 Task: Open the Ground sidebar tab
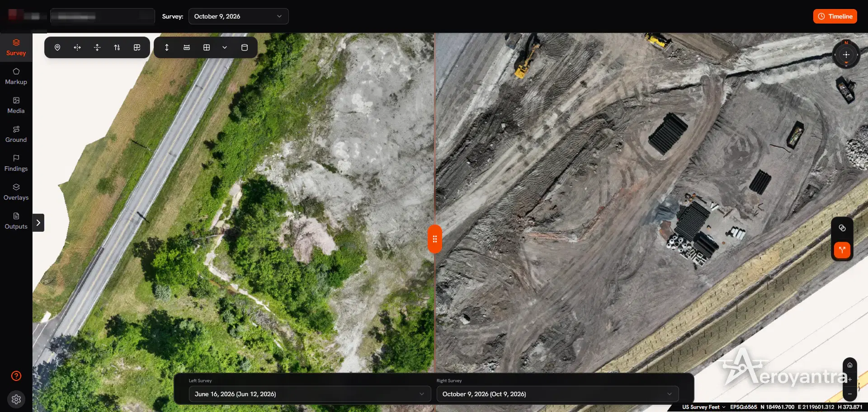coord(16,134)
